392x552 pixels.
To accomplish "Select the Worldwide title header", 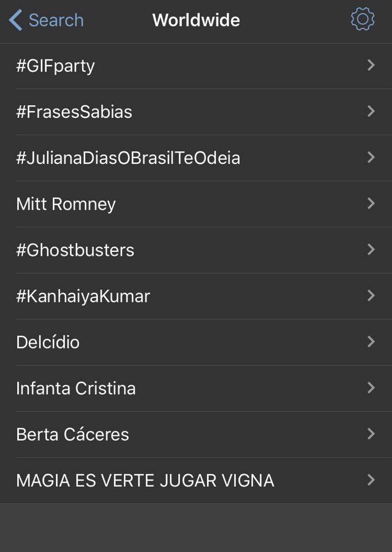I will point(196,20).
